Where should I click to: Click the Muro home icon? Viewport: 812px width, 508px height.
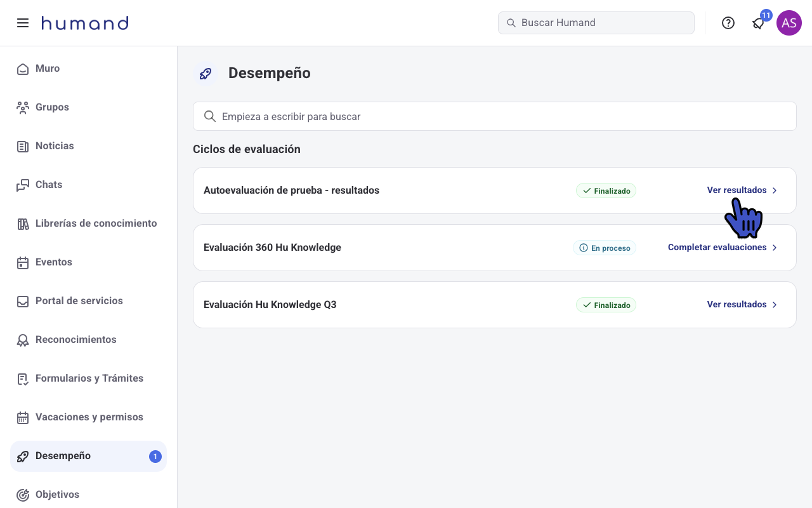point(23,69)
